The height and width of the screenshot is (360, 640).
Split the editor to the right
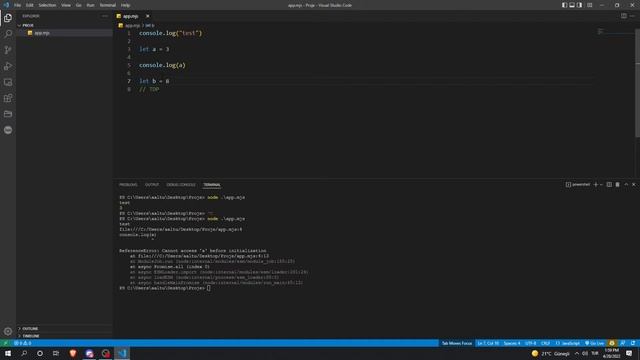tap(624, 16)
